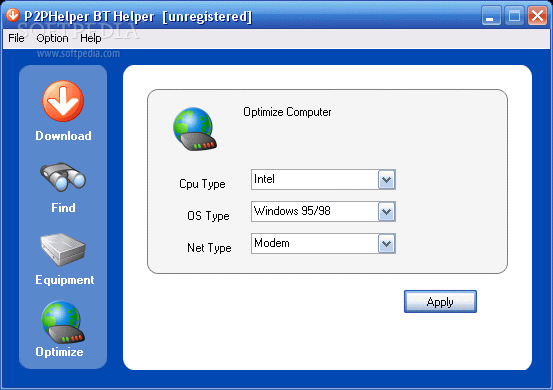Viewport: 553px width, 390px height.
Task: Open the Download section icon
Action: 63,101
